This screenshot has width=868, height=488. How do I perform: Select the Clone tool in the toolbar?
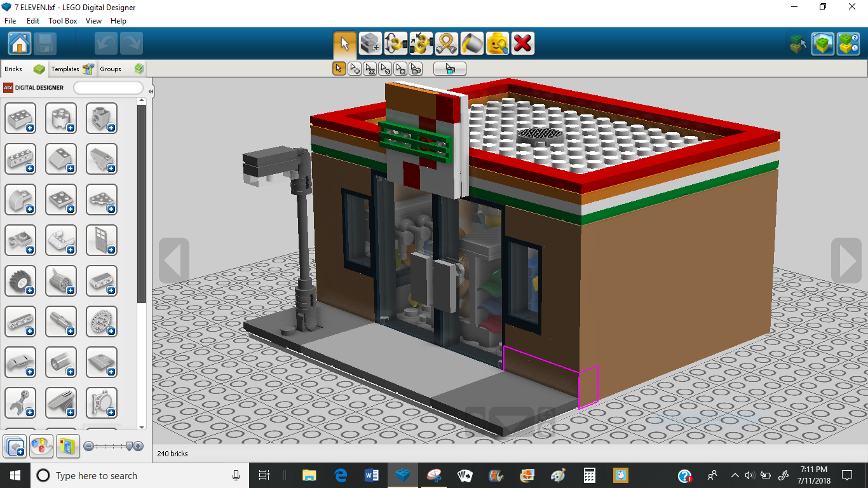(x=370, y=44)
